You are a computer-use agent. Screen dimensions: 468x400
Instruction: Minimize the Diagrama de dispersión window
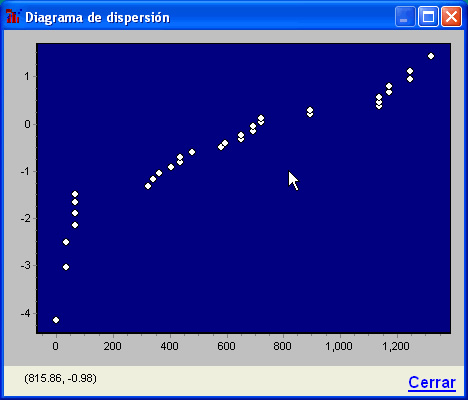[x=405, y=17]
